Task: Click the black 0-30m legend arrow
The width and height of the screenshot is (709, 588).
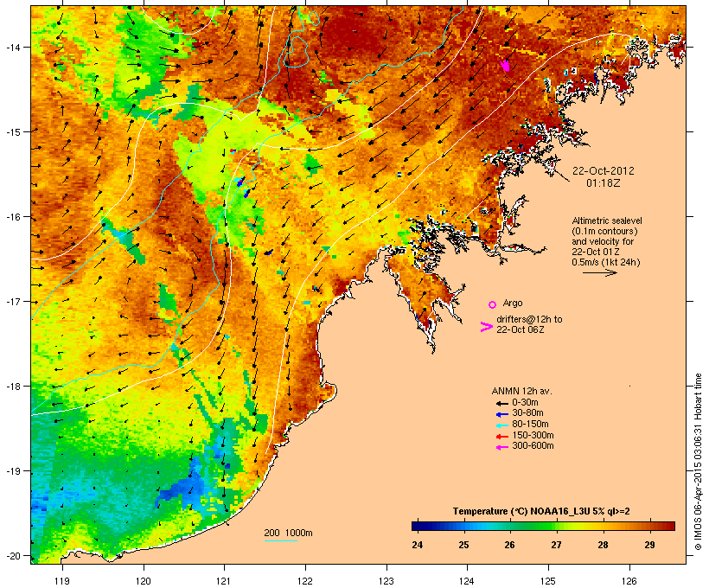Action: click(501, 404)
